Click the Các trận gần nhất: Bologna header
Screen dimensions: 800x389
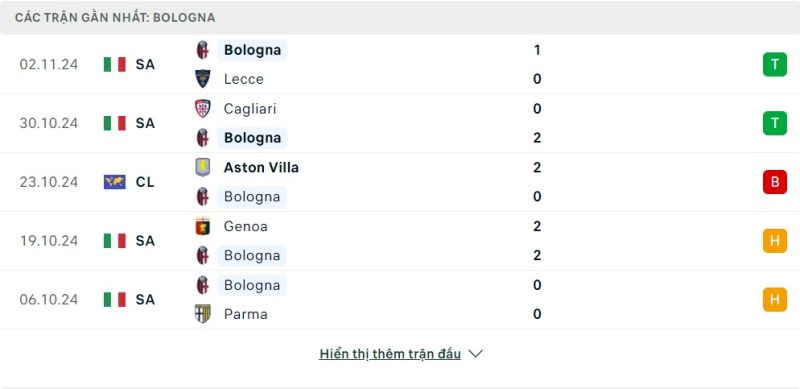tap(115, 18)
